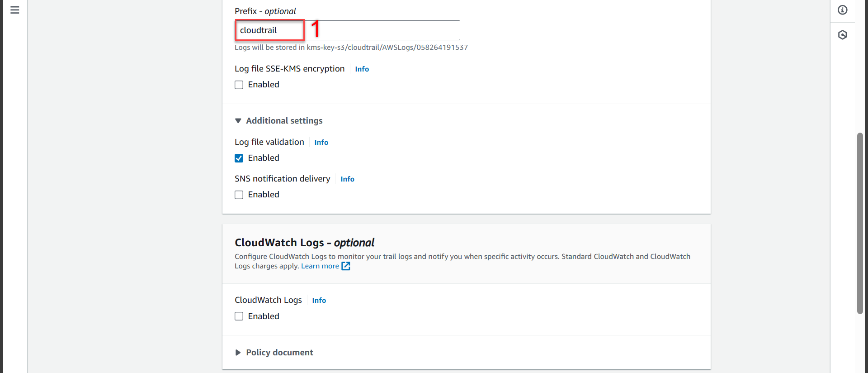Click the hexagon settings icon in right rail
This screenshot has height=373, width=868.
[842, 35]
